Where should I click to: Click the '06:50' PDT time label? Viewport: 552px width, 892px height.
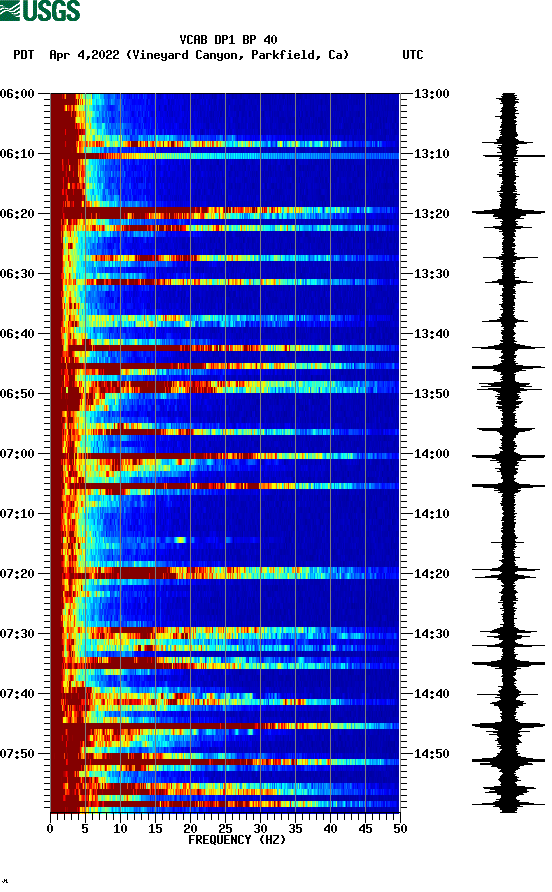(18, 394)
